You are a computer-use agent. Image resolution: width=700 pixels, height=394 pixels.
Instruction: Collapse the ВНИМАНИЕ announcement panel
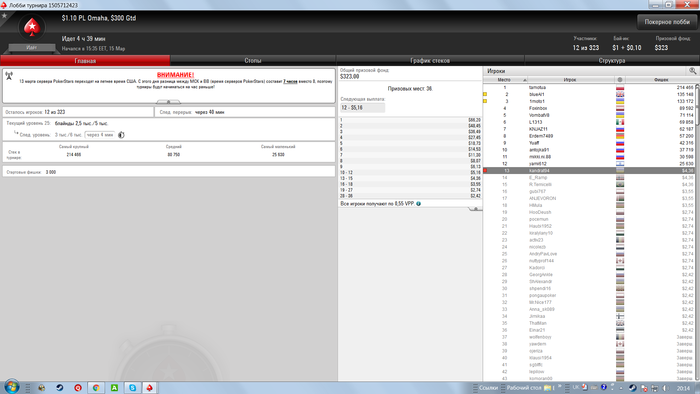[168, 102]
